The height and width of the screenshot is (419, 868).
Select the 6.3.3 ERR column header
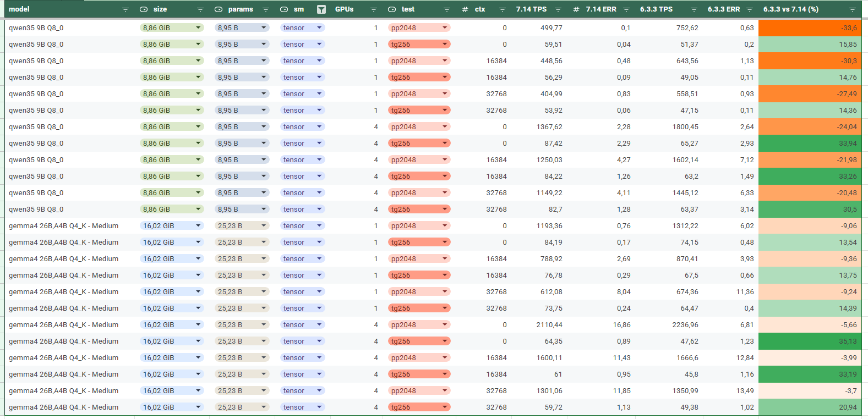(x=724, y=9)
